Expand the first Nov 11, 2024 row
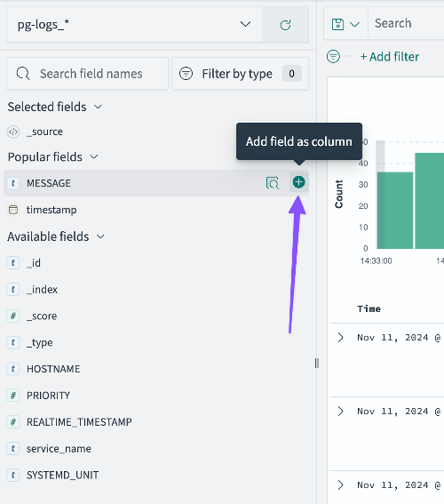This screenshot has width=444, height=504. point(340,337)
